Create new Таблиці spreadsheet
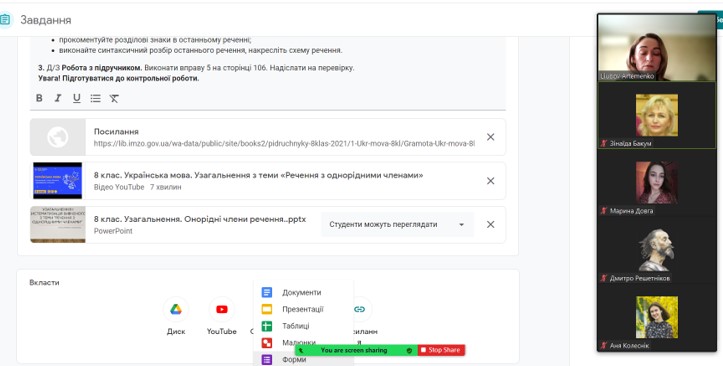Viewport: 723px width, 366px height. tap(303, 325)
